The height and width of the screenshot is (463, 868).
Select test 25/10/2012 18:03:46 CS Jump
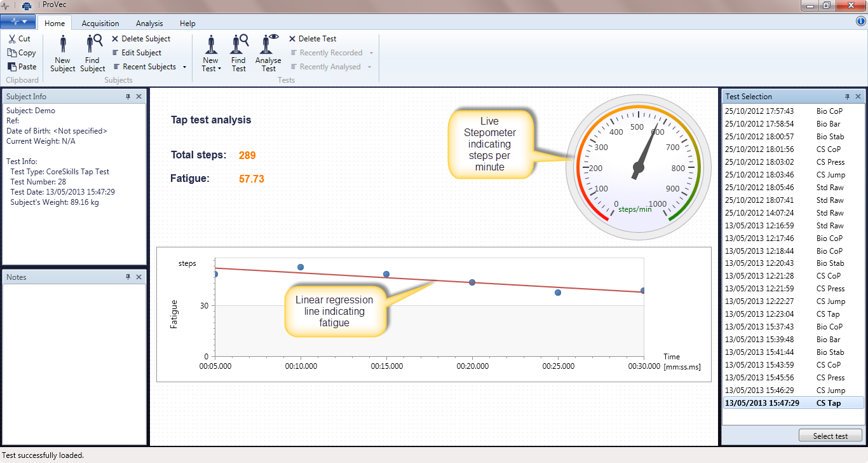[x=794, y=175]
